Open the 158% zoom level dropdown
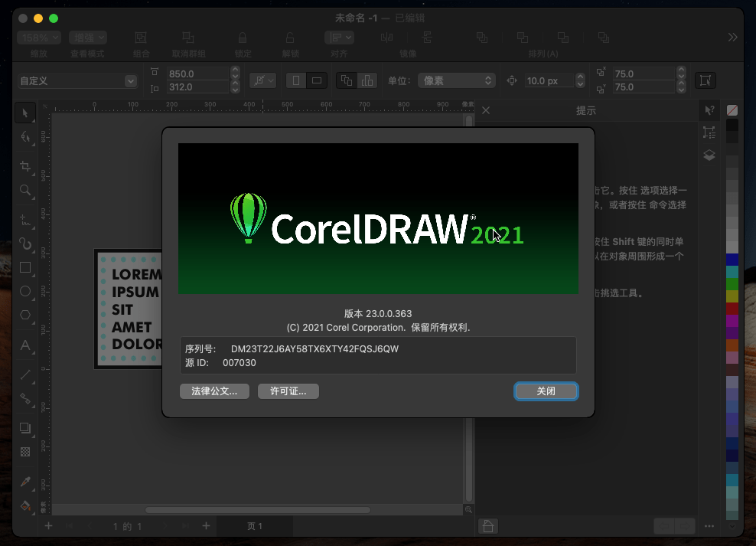Screen dimensions: 756x546 pyautogui.click(x=38, y=38)
